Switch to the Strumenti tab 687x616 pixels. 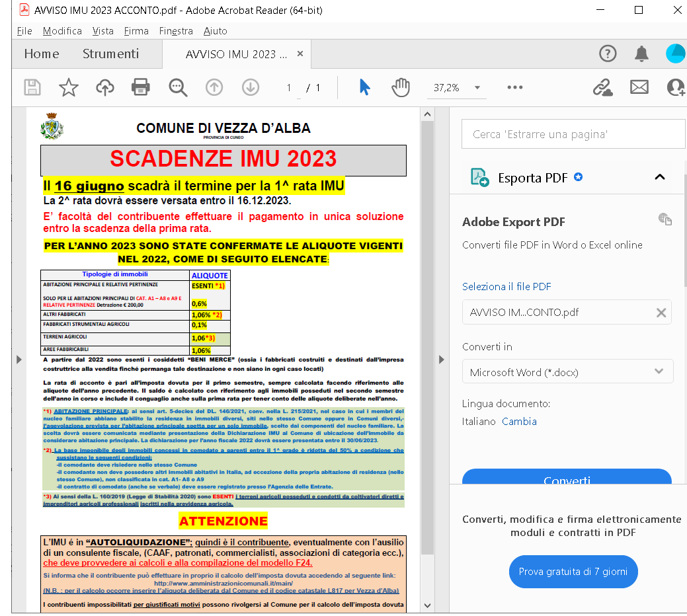(x=110, y=54)
